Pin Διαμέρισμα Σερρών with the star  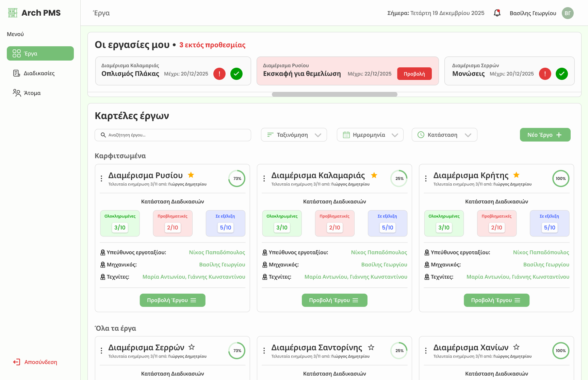[x=192, y=347]
